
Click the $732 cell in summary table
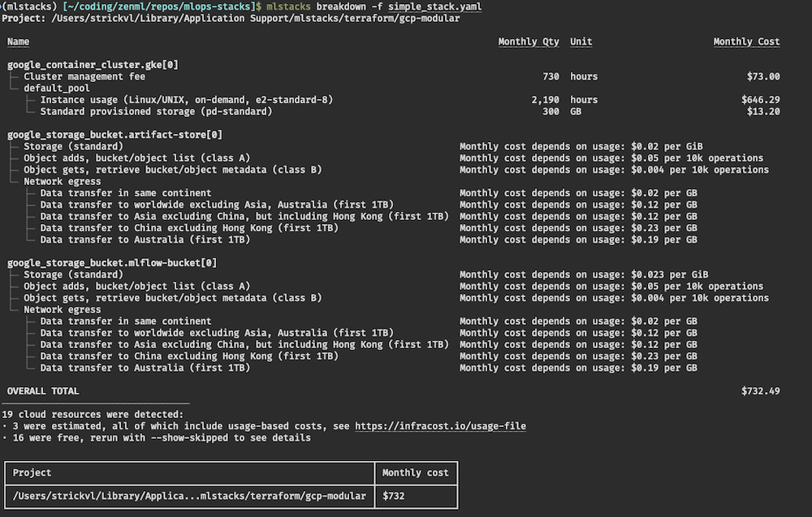click(394, 496)
